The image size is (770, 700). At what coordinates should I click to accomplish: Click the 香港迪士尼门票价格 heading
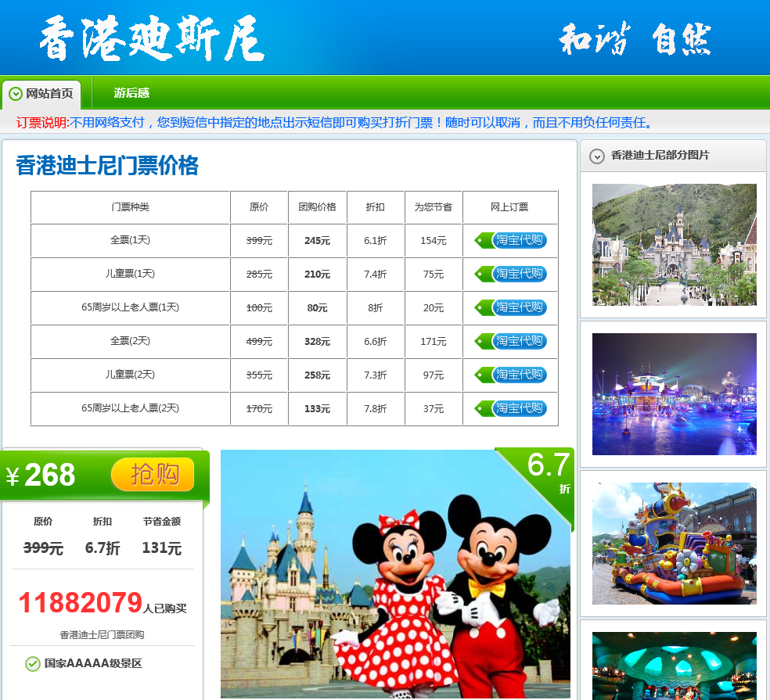107,166
